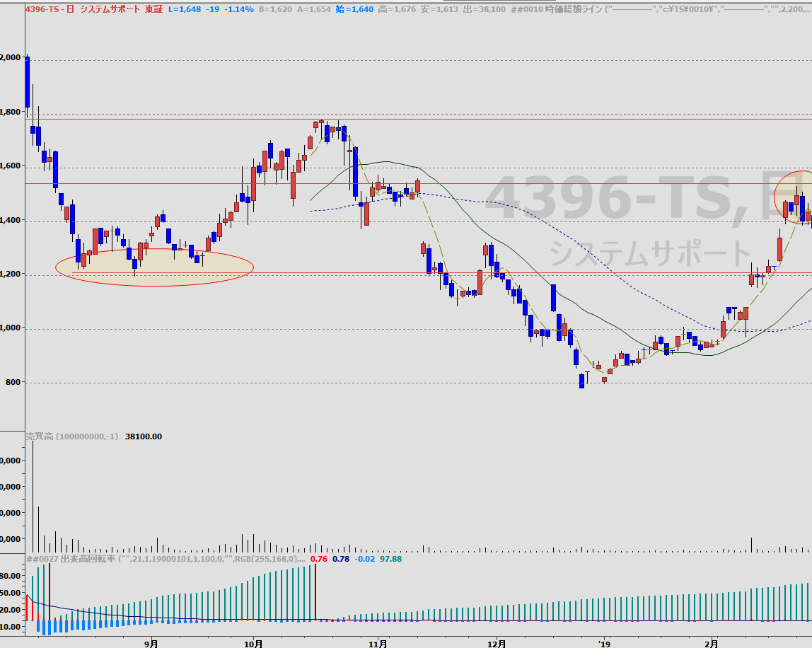Click the "売買高 (100000000,-1)" panel label
Viewport: 812px width, 648px height.
(72, 436)
